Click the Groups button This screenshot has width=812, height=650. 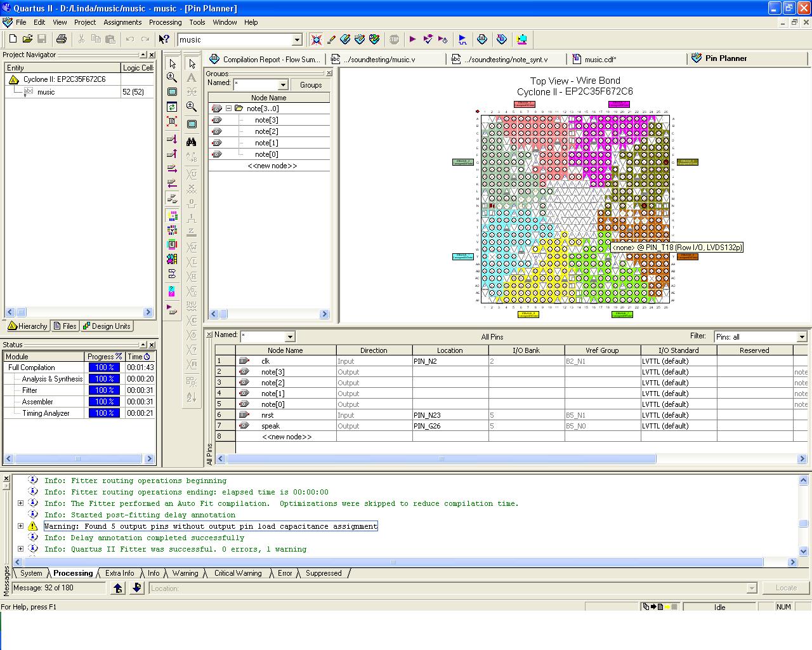point(311,84)
